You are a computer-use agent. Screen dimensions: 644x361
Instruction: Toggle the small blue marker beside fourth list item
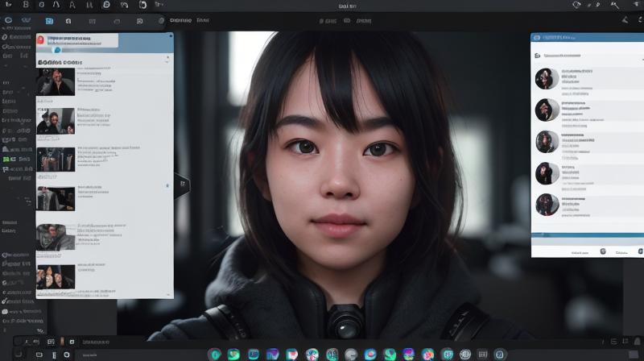167,186
